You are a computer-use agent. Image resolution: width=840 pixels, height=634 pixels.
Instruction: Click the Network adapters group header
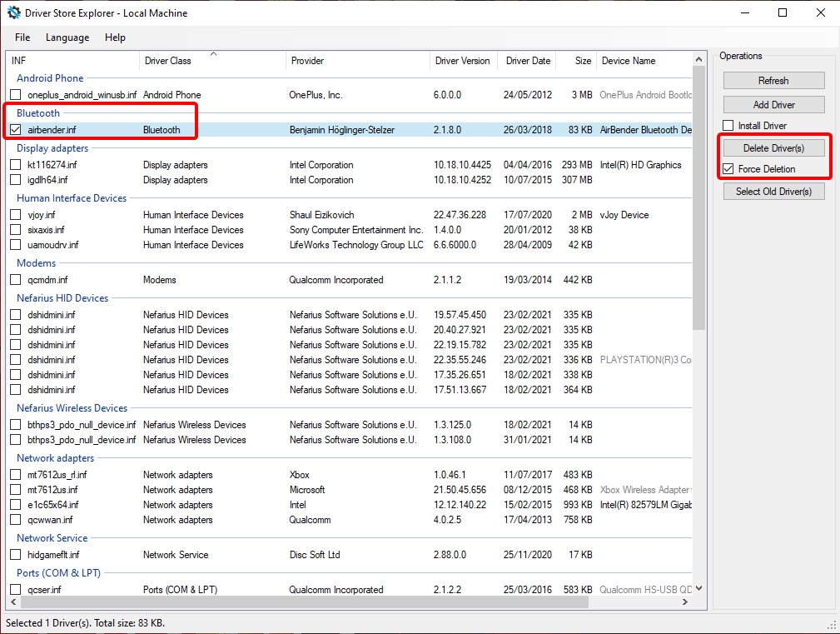[x=55, y=458]
